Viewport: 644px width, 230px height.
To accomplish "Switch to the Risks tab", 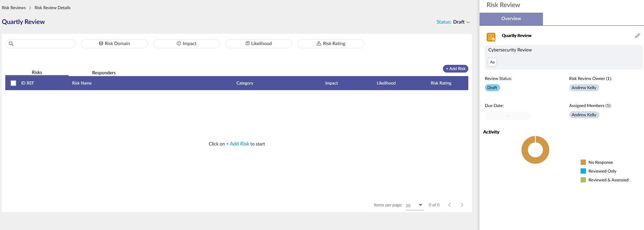I will (x=37, y=72).
